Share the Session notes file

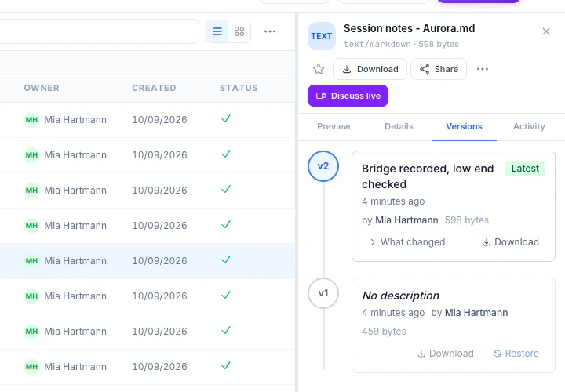pos(439,69)
